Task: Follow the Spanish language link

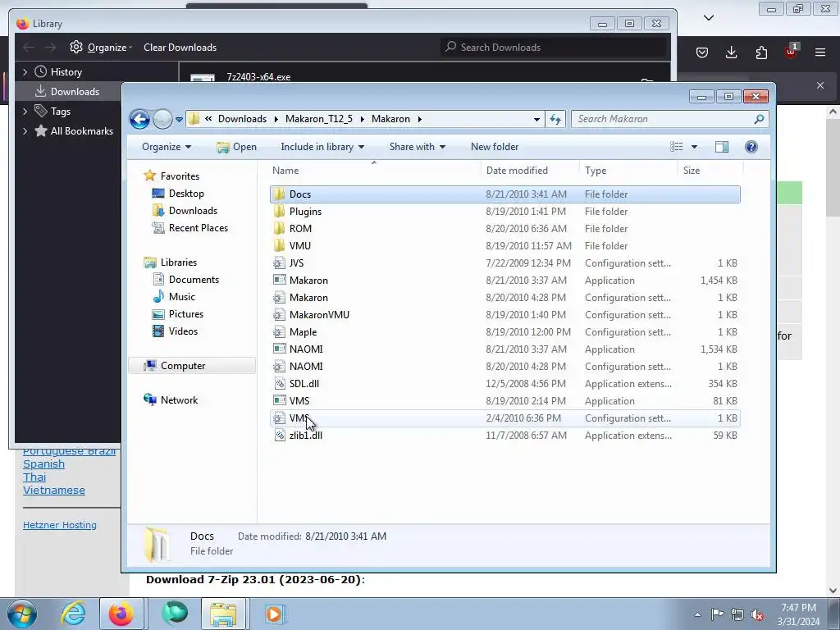Action: 43,464
